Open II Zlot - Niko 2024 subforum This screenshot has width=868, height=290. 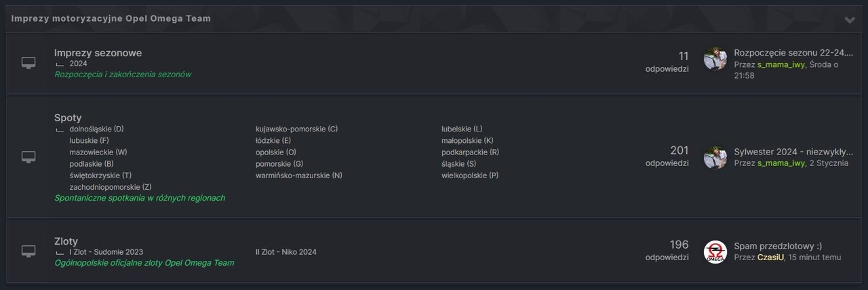pyautogui.click(x=285, y=252)
